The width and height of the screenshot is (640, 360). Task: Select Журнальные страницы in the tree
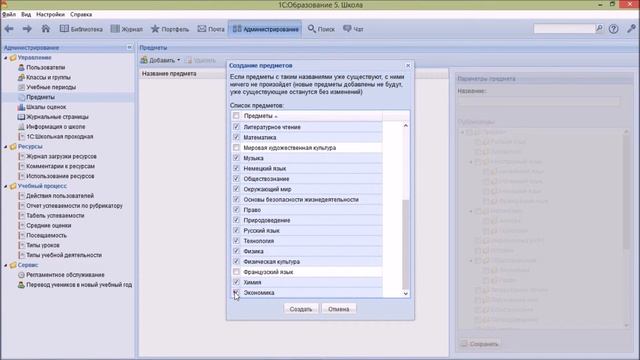point(57,117)
